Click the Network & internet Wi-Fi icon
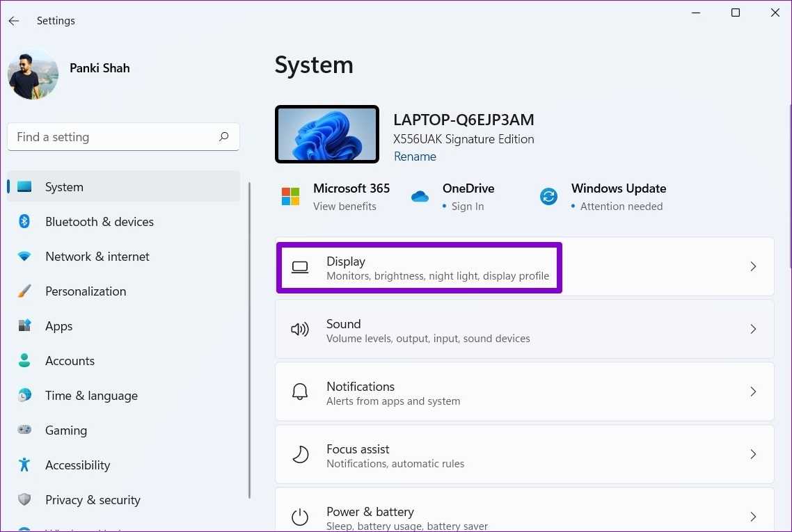Image resolution: width=792 pixels, height=532 pixels. tap(24, 257)
